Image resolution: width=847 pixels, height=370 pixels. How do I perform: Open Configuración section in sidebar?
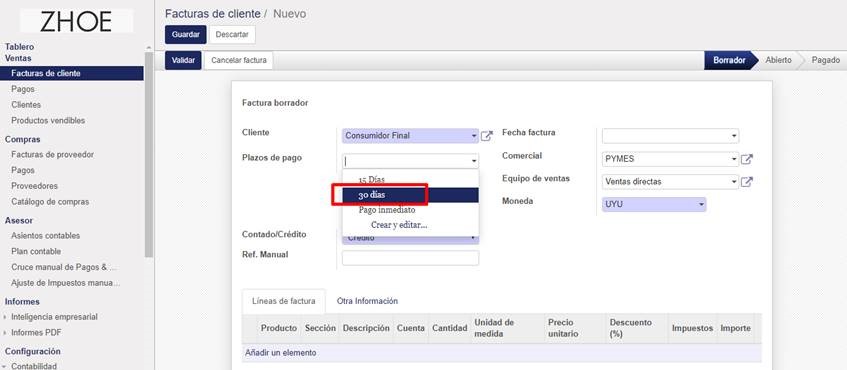tap(33, 351)
